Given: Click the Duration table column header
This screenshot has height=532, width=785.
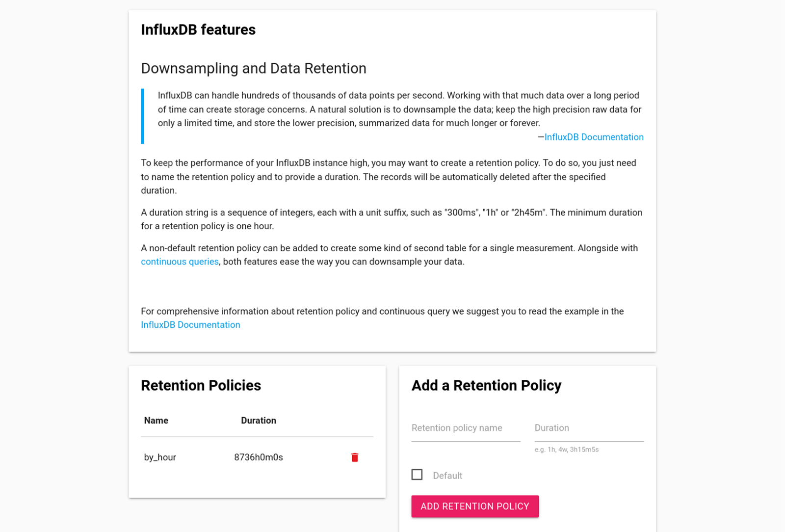Looking at the screenshot, I should pyautogui.click(x=259, y=421).
